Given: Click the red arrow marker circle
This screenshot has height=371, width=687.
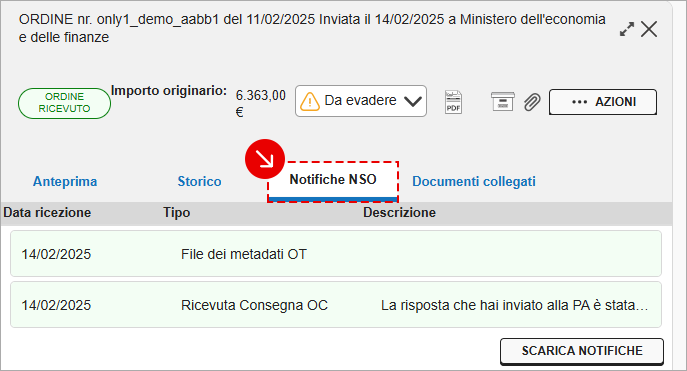Looking at the screenshot, I should point(265,159).
